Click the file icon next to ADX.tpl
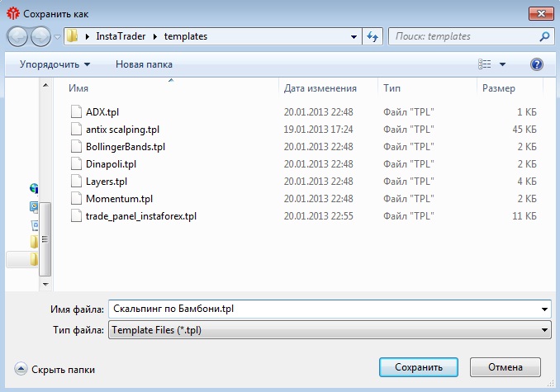 tap(76, 111)
